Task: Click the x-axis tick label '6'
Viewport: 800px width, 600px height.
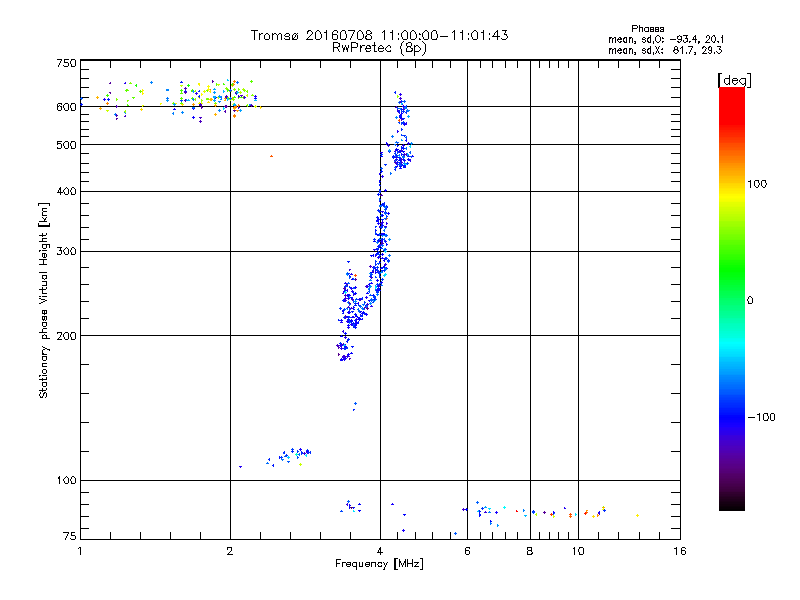Action: (x=467, y=551)
